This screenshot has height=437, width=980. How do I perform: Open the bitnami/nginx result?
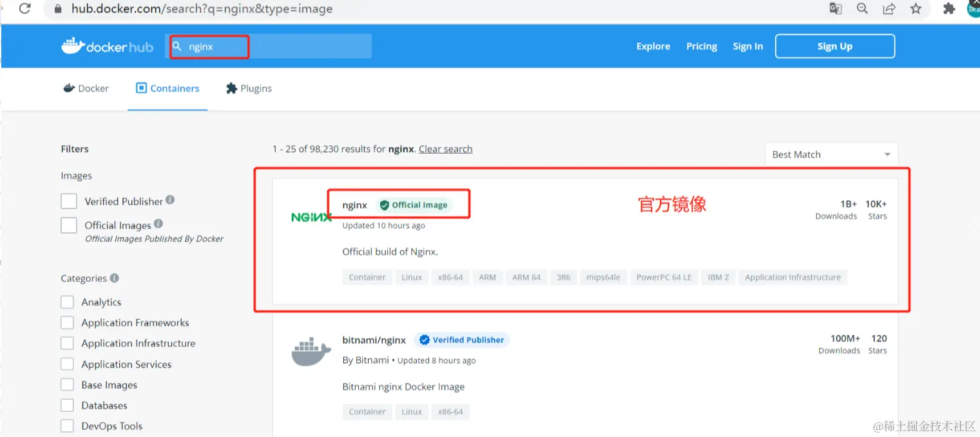pyautogui.click(x=374, y=340)
